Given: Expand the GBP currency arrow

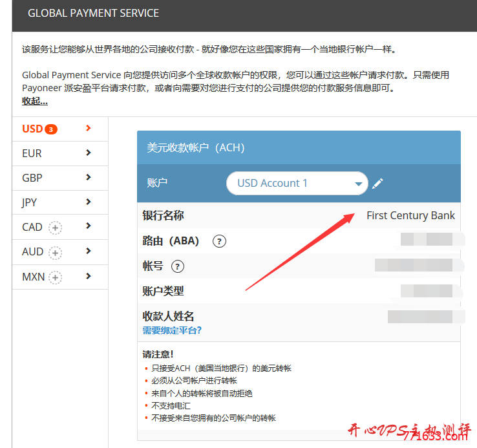Looking at the screenshot, I should (89, 178).
